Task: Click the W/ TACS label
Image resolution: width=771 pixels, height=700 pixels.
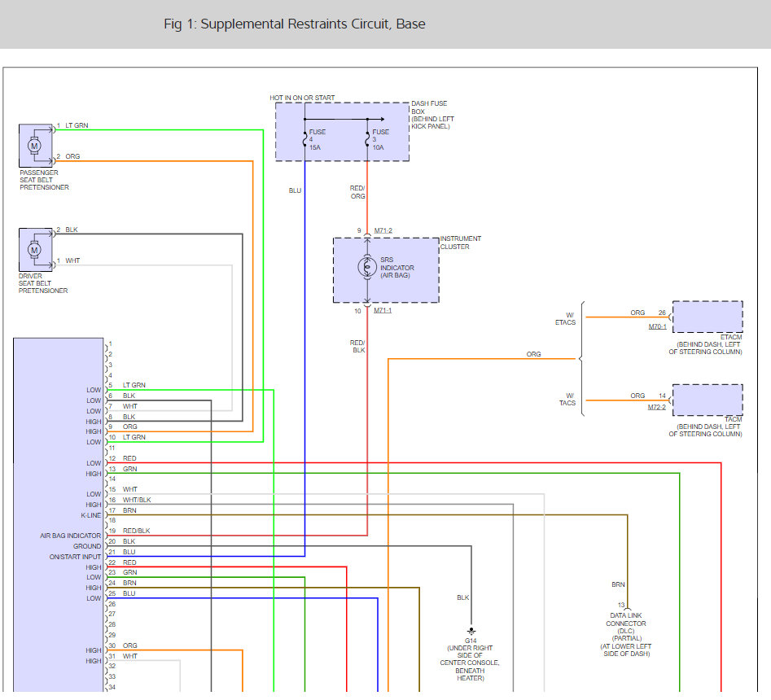Action: [567, 399]
